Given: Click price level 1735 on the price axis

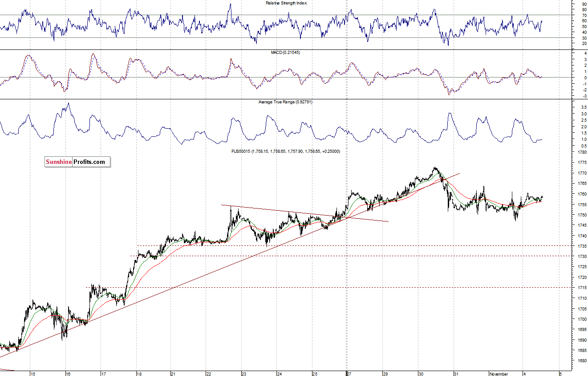Looking at the screenshot, I should pyautogui.click(x=582, y=246).
